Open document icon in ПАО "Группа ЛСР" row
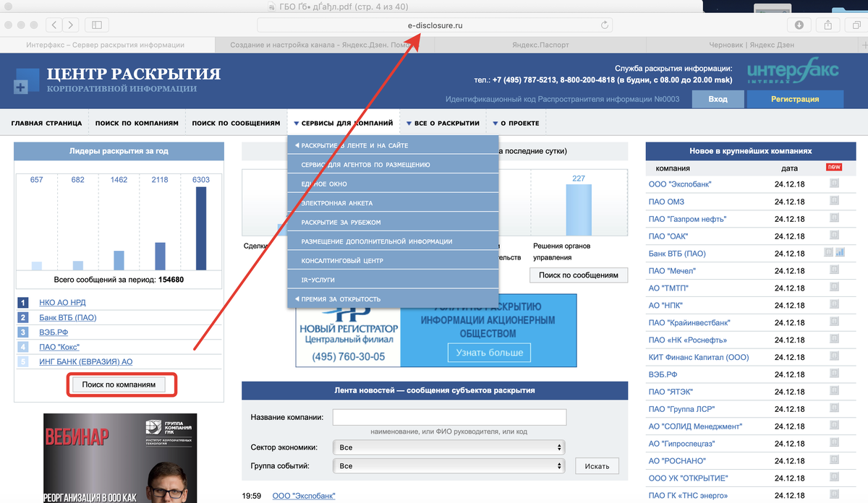 click(x=834, y=409)
